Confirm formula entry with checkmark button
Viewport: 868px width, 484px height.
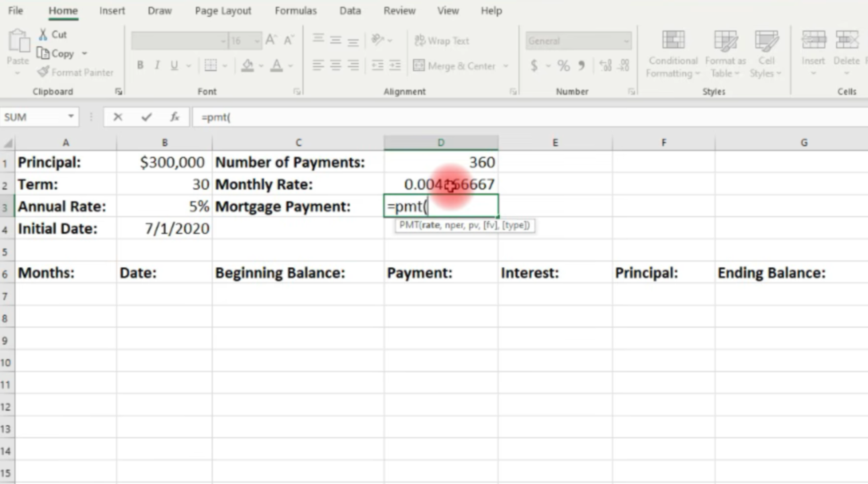point(147,117)
